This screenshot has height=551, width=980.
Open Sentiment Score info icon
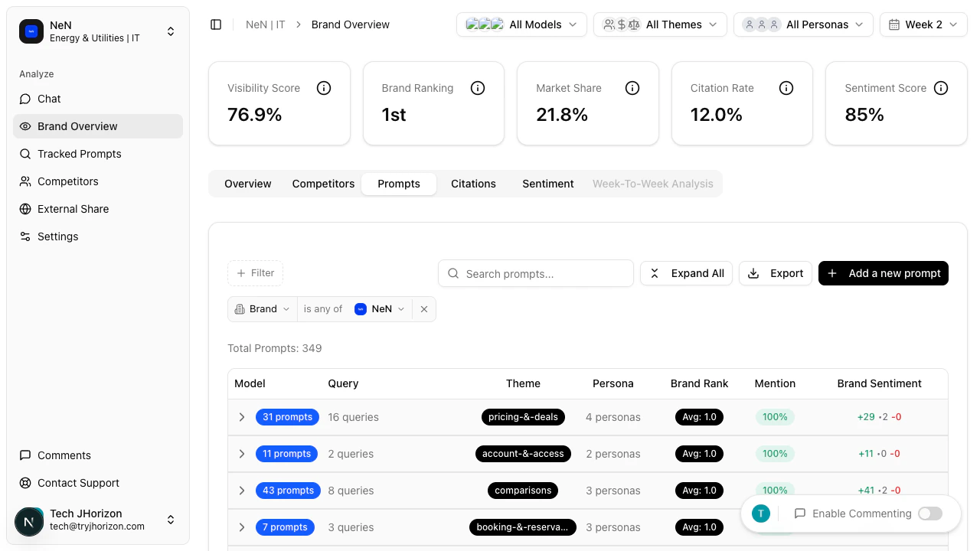coord(941,88)
